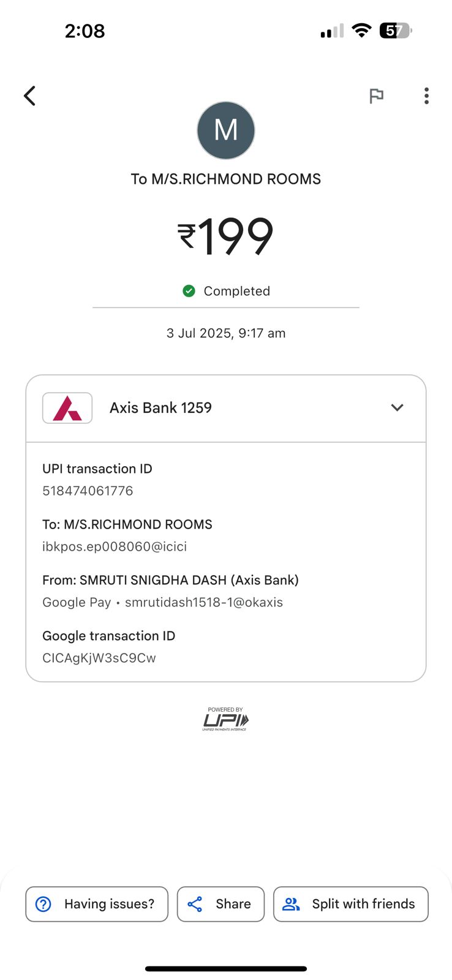This screenshot has width=452, height=980.
Task: Tap the green Completed checkmark icon
Action: [189, 291]
